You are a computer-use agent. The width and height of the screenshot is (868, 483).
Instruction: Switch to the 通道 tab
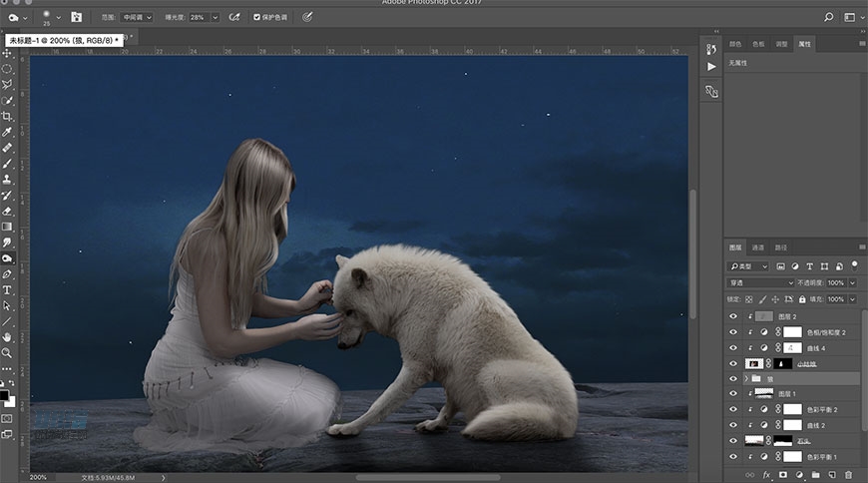click(758, 247)
